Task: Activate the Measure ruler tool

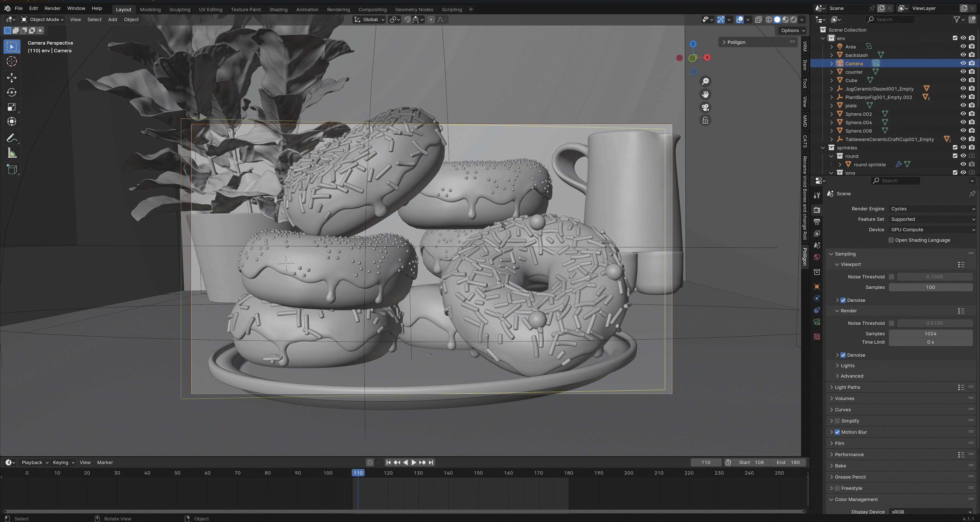Action: (x=11, y=153)
